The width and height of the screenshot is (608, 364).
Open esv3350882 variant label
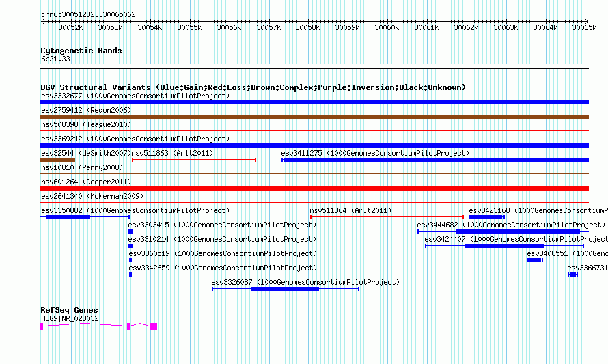tap(135, 210)
